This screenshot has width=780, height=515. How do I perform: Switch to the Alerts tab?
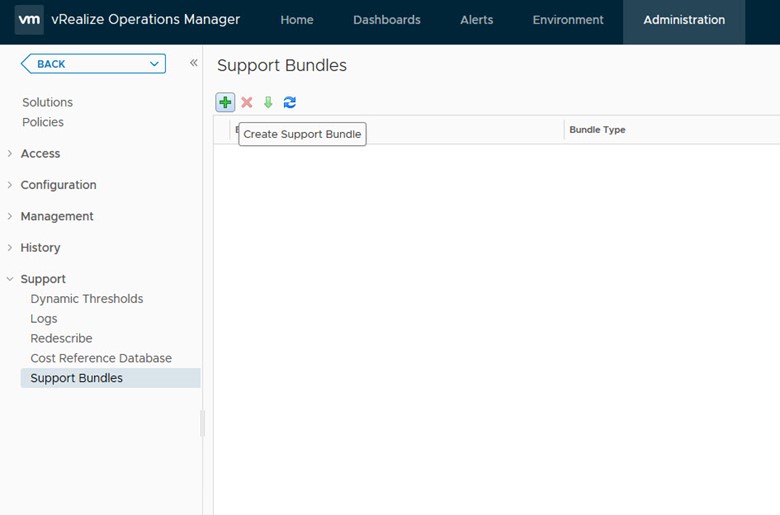click(x=477, y=20)
